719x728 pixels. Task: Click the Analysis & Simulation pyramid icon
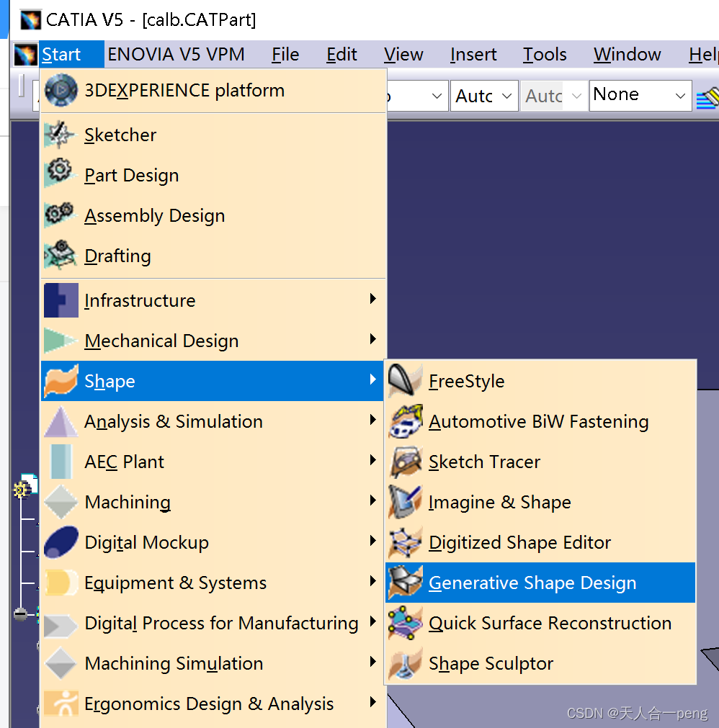point(61,421)
